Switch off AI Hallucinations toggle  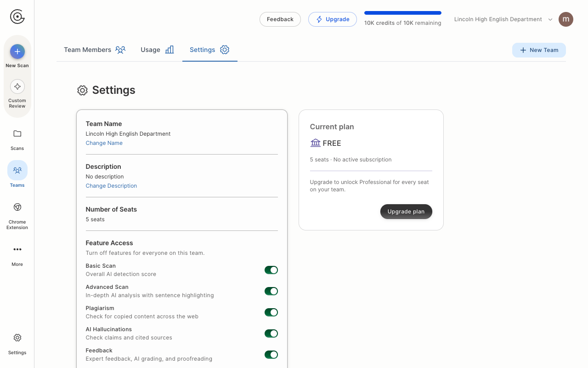tap(271, 333)
